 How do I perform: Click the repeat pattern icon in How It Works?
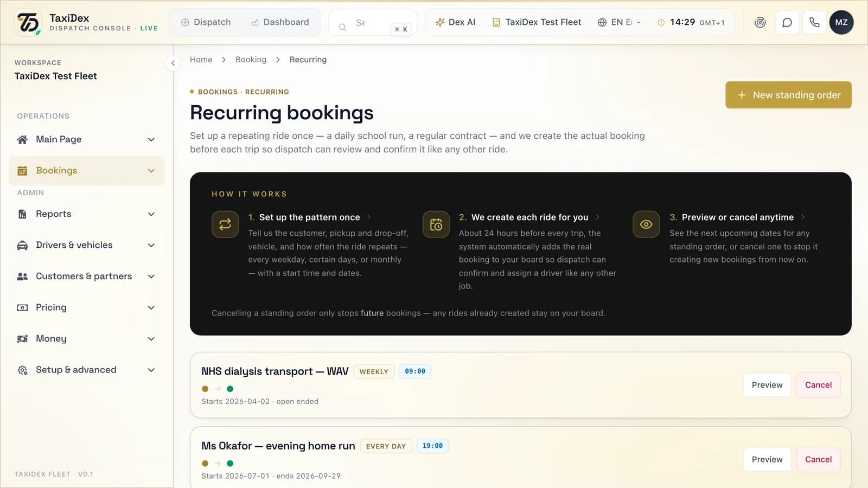click(x=225, y=224)
